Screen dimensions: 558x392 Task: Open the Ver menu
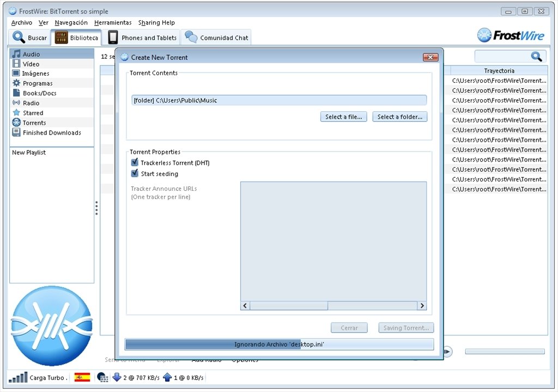(44, 22)
